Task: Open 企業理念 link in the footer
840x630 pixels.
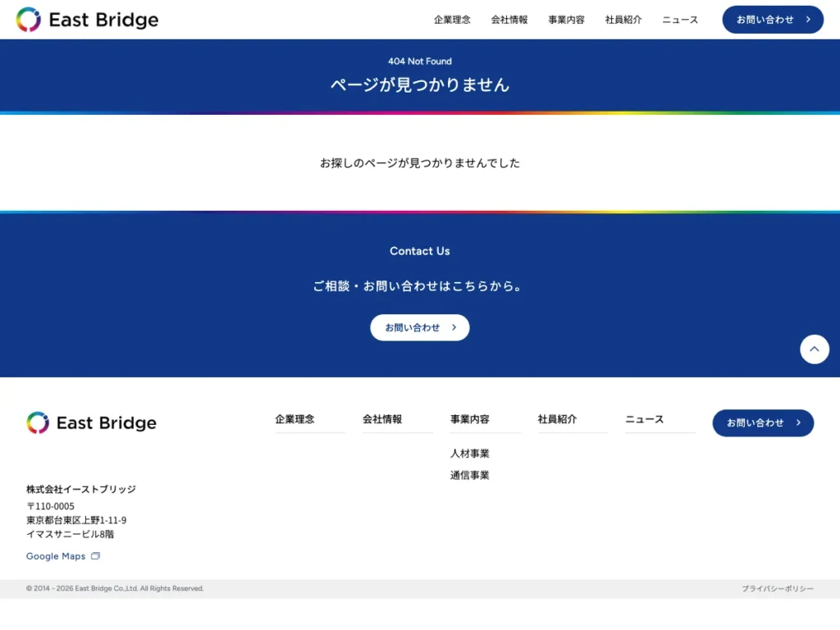Action: 294,419
